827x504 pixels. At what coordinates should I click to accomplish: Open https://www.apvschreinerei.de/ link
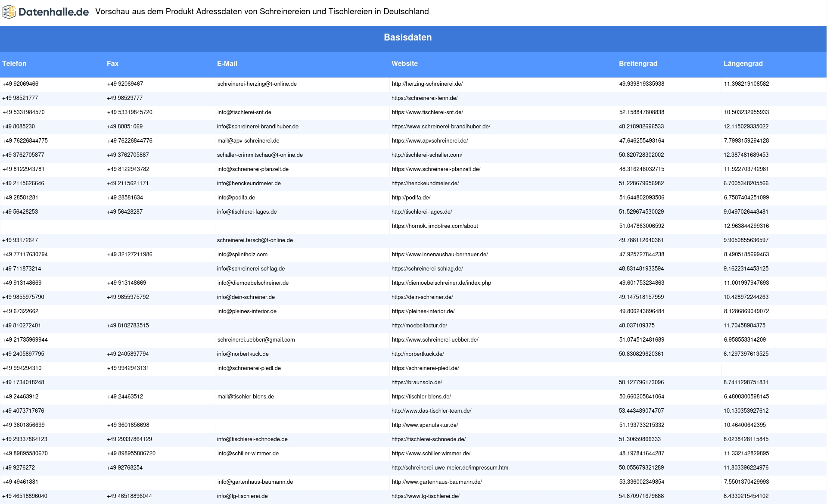click(x=430, y=141)
